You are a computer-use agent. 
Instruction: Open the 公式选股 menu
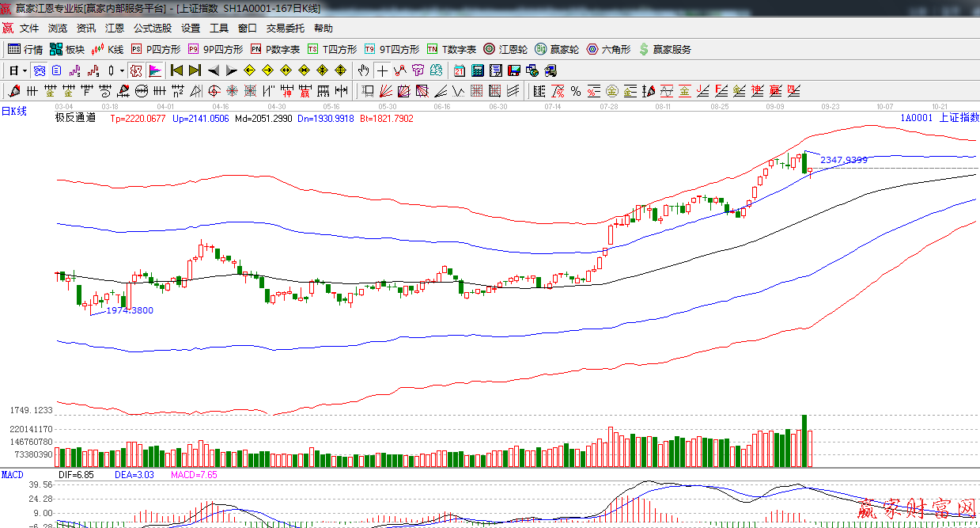pyautogui.click(x=152, y=28)
